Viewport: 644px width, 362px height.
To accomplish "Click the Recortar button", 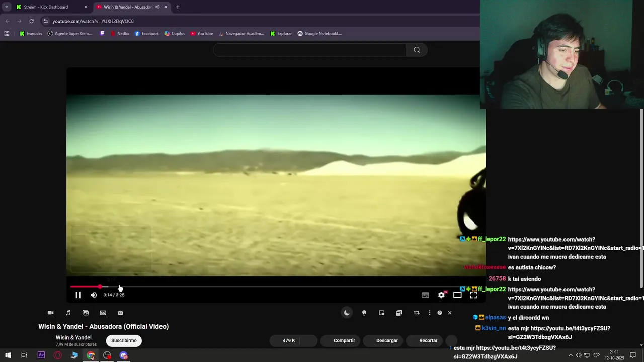I will point(424,340).
